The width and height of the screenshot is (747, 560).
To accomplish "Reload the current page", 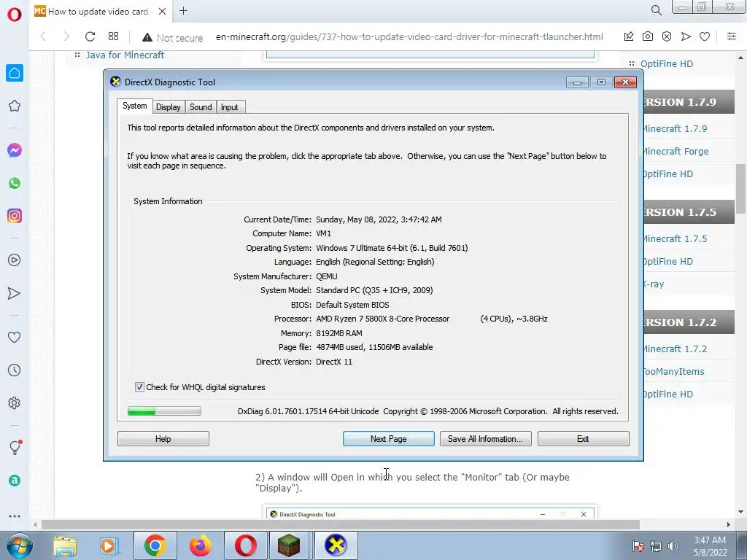I will [x=90, y=36].
